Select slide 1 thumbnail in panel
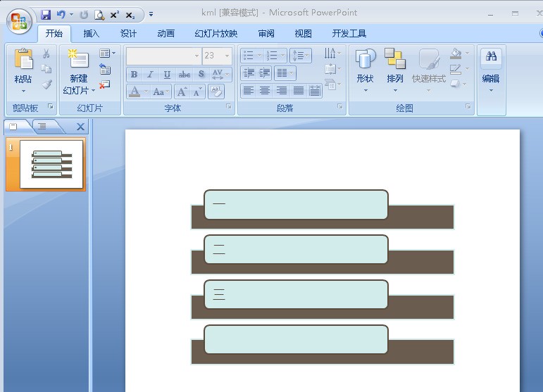This screenshot has height=392, width=543. coord(51,164)
